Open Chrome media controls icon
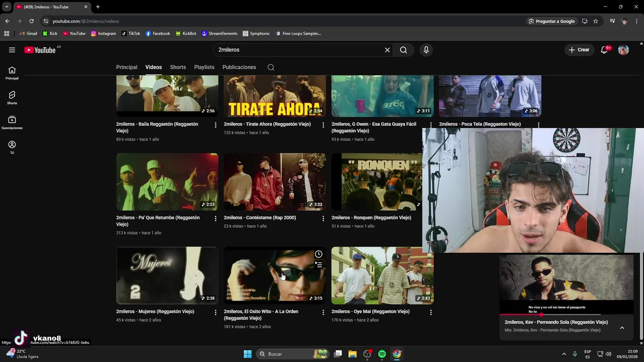The height and width of the screenshot is (362, 644). 612,21
